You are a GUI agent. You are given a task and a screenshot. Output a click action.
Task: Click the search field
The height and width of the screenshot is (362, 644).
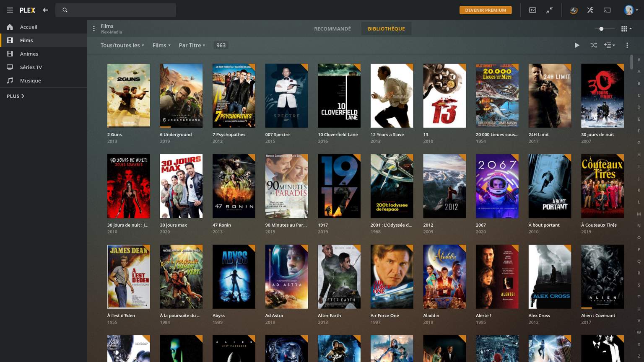point(116,10)
